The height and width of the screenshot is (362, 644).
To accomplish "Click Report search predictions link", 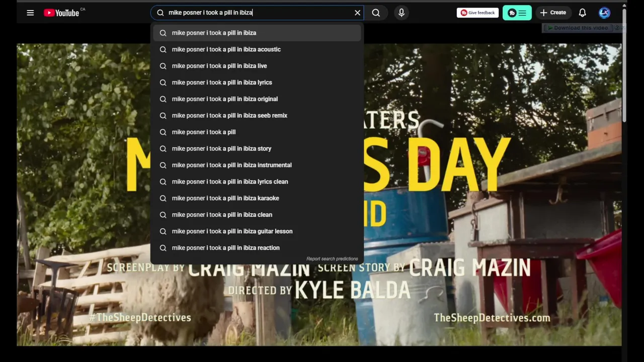I will tap(332, 259).
